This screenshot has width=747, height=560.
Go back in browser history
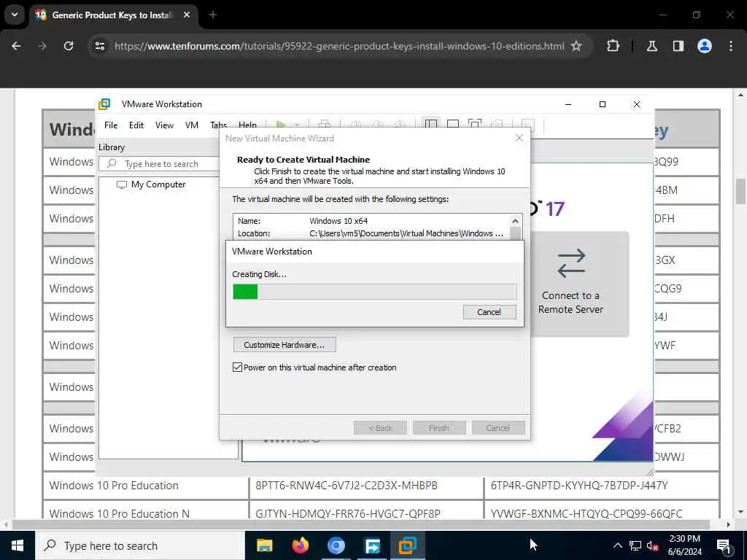pyautogui.click(x=16, y=46)
